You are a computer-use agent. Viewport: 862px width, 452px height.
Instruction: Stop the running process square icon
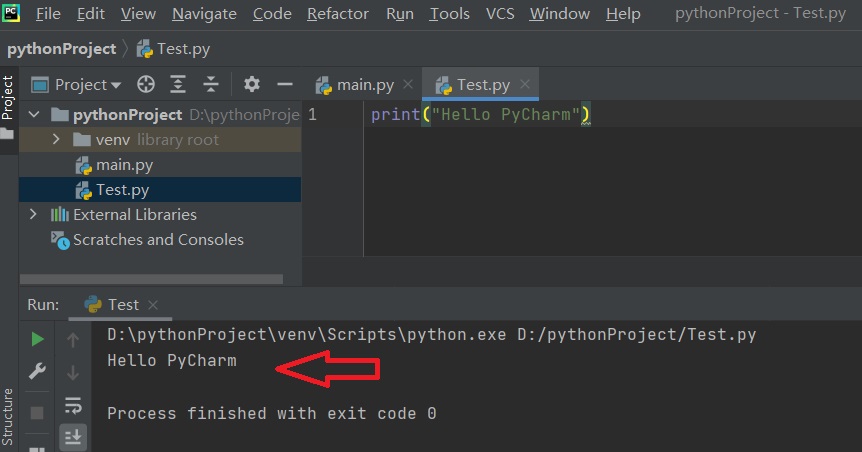click(37, 413)
